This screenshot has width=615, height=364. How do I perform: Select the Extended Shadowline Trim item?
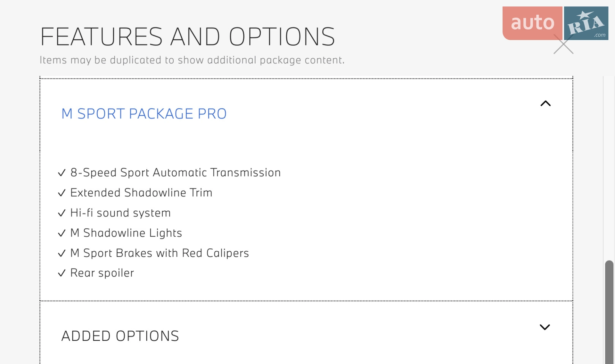pos(141,193)
